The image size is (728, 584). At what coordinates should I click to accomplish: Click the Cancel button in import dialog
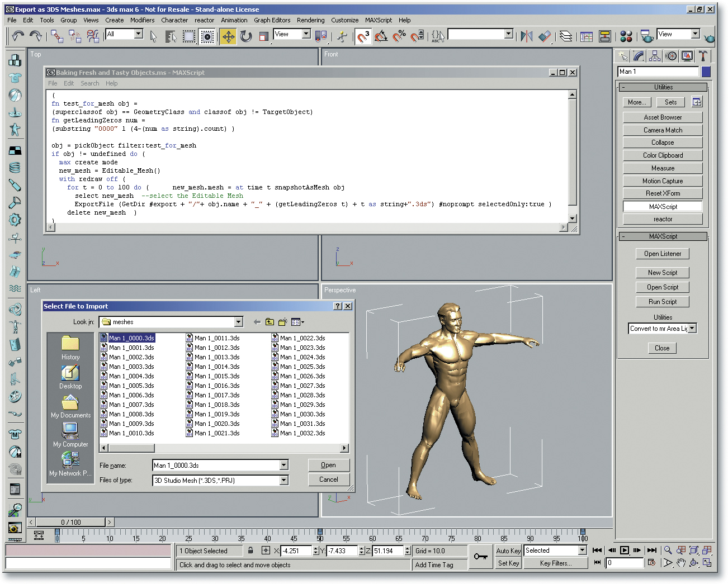tap(329, 479)
